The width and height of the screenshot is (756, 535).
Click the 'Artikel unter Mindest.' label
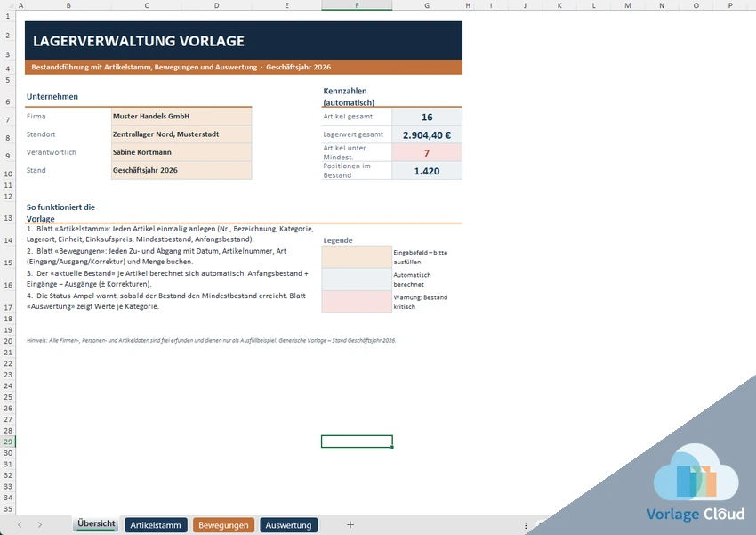[345, 152]
